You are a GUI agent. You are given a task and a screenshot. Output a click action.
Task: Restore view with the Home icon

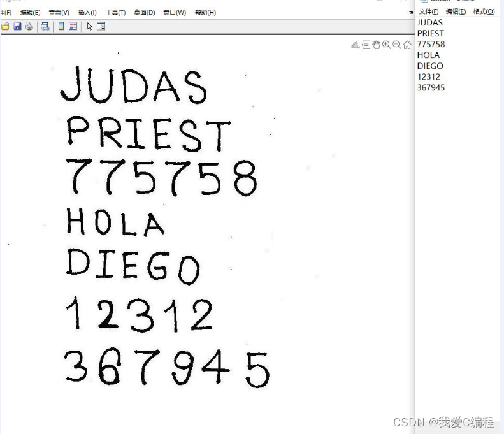pyautogui.click(x=407, y=45)
